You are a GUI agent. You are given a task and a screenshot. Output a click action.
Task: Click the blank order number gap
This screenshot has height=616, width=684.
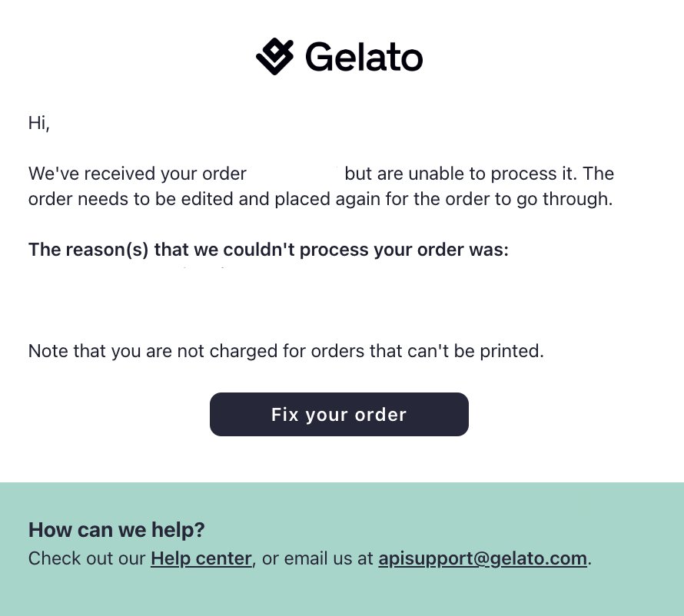(295, 174)
